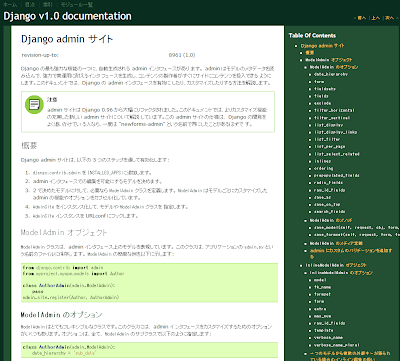Screen dimensions: 400x361
Task: Jump to list_select_related in the contents sidebar
Action: (337, 154)
